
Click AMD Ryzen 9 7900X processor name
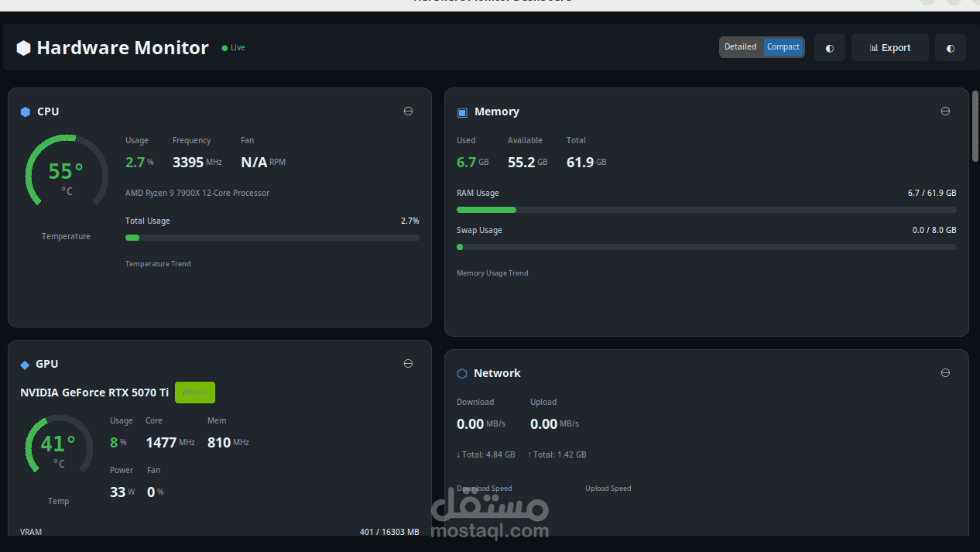[197, 193]
